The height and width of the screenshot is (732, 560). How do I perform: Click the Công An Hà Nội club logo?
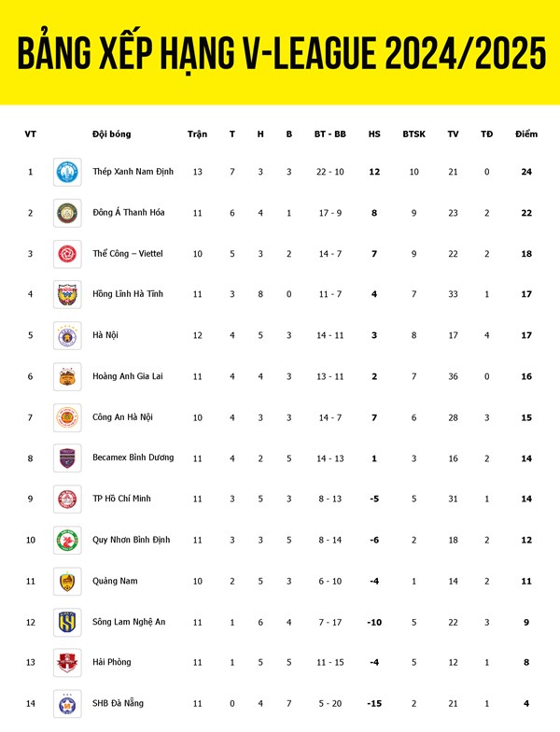coord(67,416)
